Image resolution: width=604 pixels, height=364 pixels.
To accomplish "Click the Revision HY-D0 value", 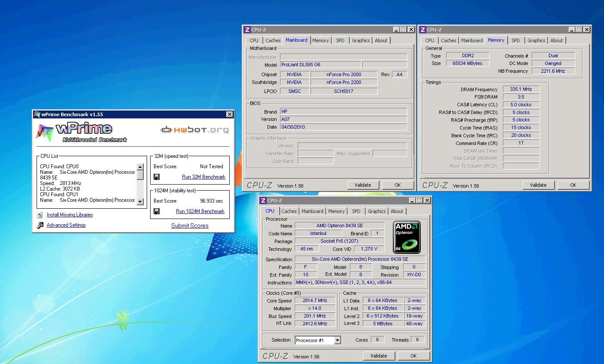I will tap(414, 275).
